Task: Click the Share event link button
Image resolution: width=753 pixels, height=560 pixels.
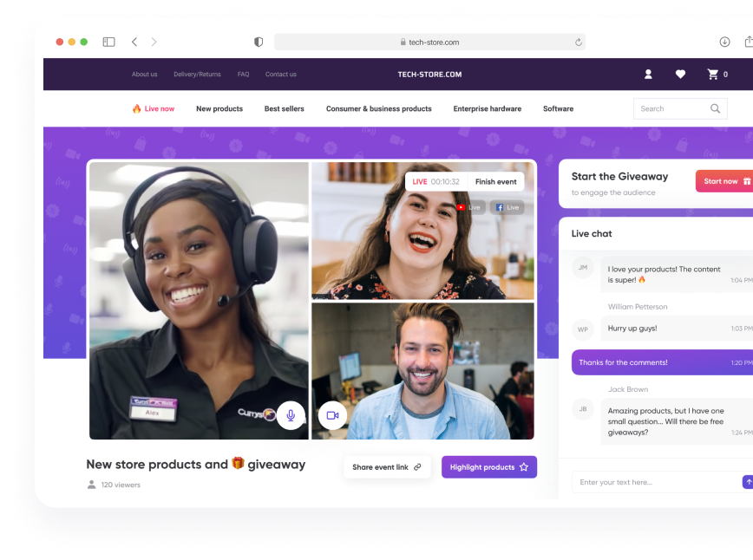Action: (x=387, y=467)
